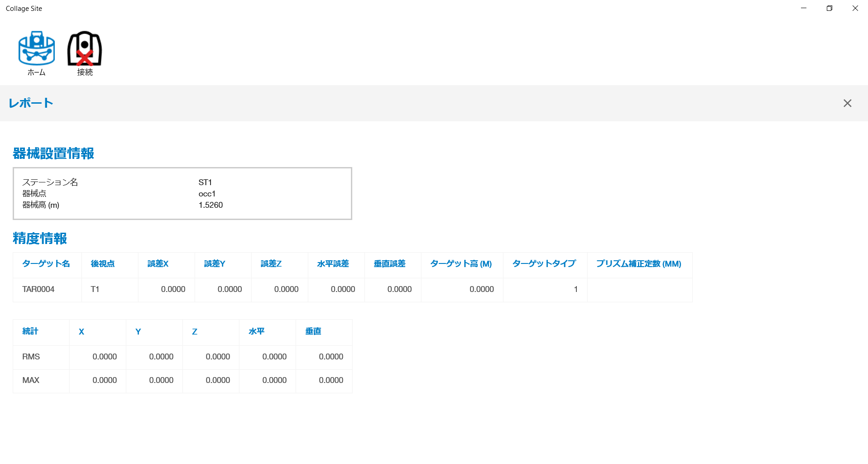Select the 垂直誤差 column header
Viewport: 868px width, 464px height.
click(x=389, y=264)
